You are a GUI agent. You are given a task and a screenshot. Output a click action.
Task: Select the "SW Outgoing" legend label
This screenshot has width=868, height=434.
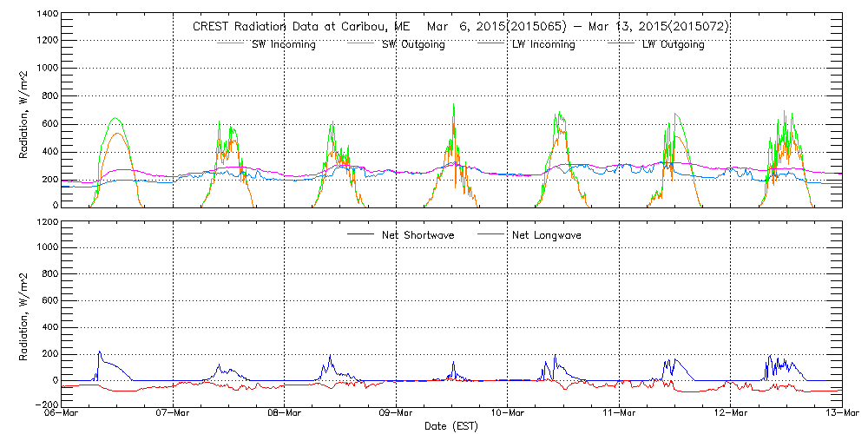(x=413, y=45)
